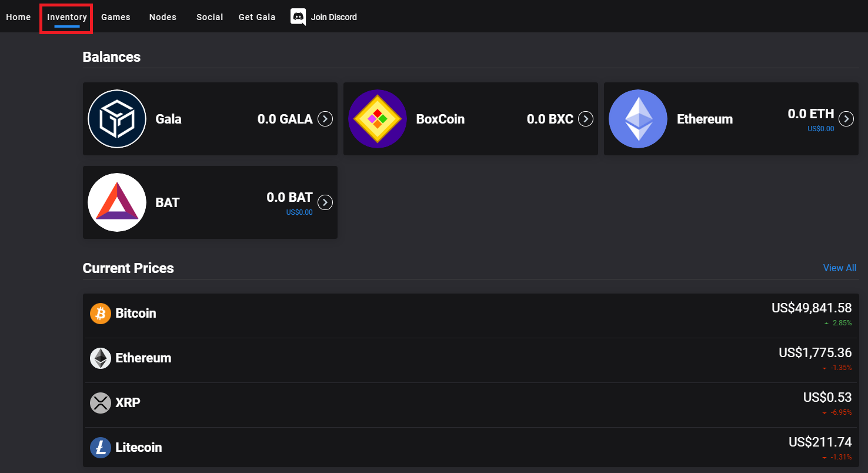Click the Gala name in Balances
This screenshot has width=868, height=473.
point(168,119)
